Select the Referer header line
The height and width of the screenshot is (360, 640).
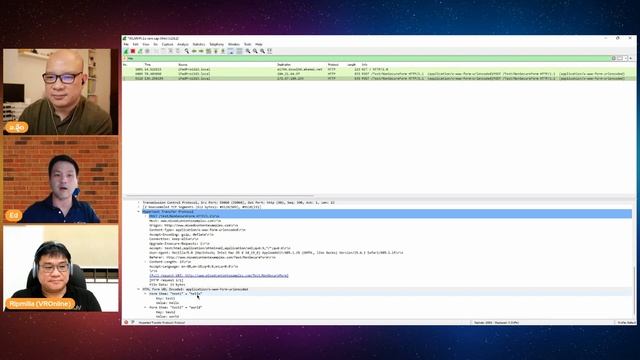(x=212, y=257)
